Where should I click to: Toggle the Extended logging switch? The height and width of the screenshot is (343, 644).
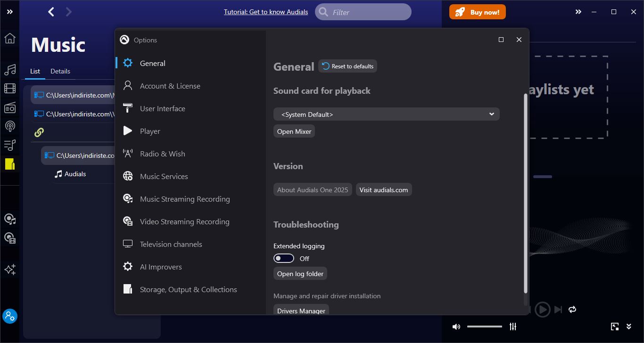click(284, 258)
